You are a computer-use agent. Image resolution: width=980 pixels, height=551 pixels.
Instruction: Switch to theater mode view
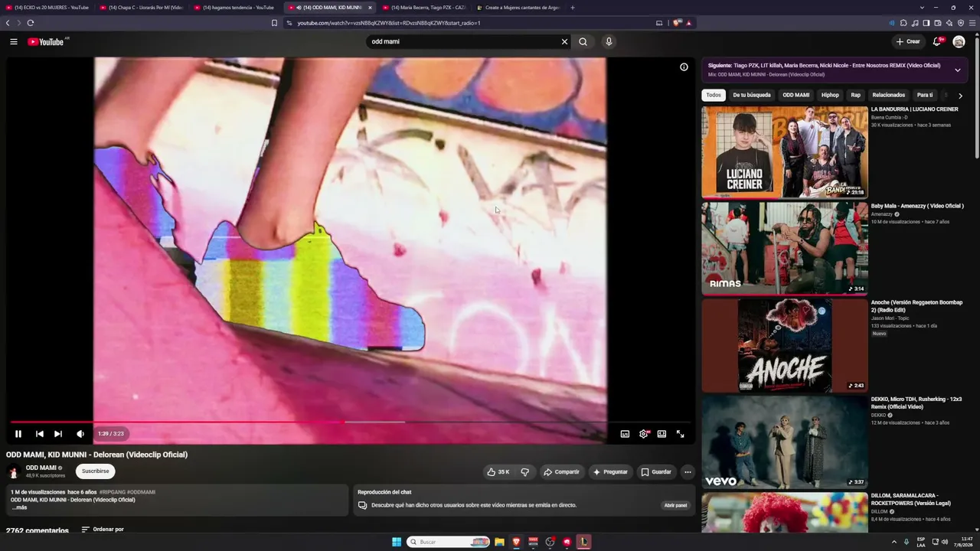pyautogui.click(x=661, y=434)
